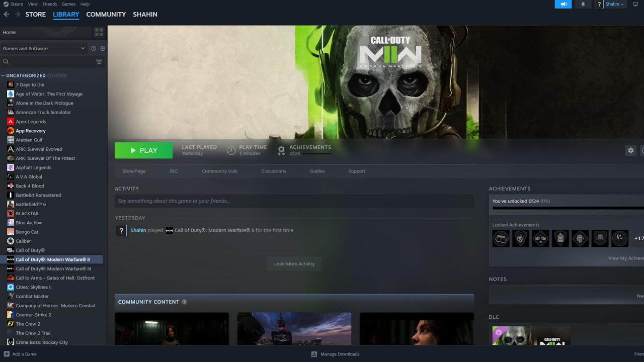Click the ready-to-play filter icon
Viewport: 644px width, 362px height.
pos(103,48)
